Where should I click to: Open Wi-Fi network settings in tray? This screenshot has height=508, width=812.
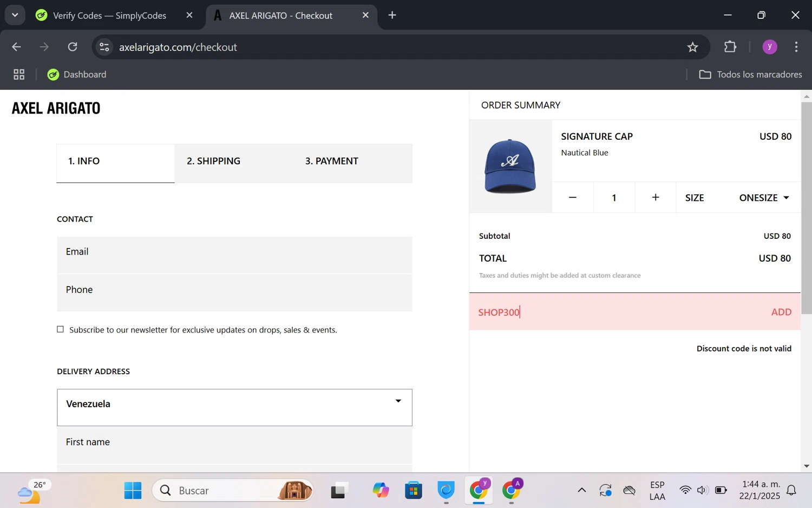pyautogui.click(x=685, y=491)
